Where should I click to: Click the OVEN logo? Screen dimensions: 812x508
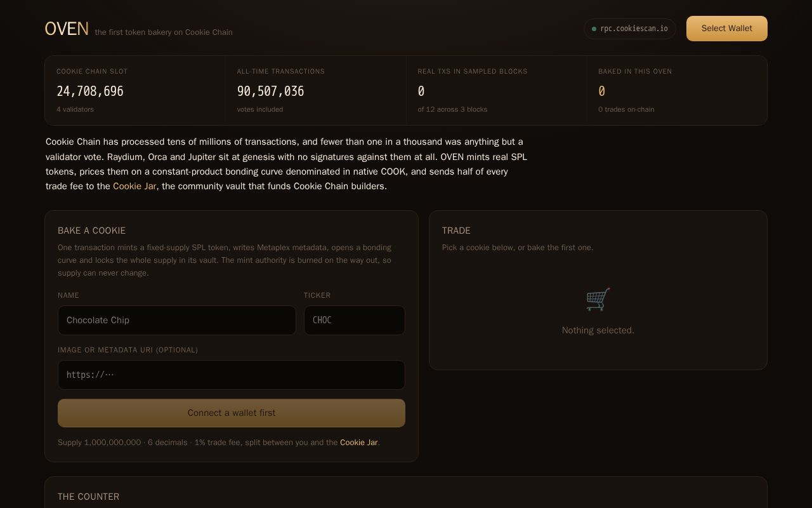(67, 29)
